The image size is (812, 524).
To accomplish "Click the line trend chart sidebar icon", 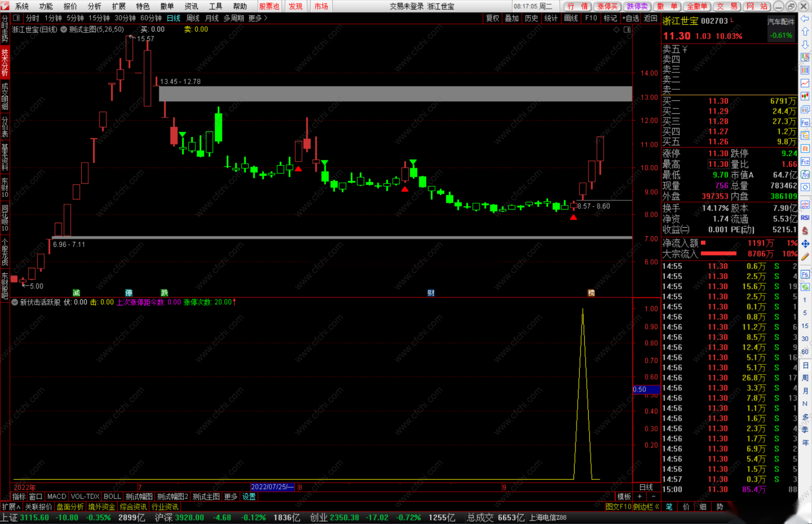I will coord(805,83).
